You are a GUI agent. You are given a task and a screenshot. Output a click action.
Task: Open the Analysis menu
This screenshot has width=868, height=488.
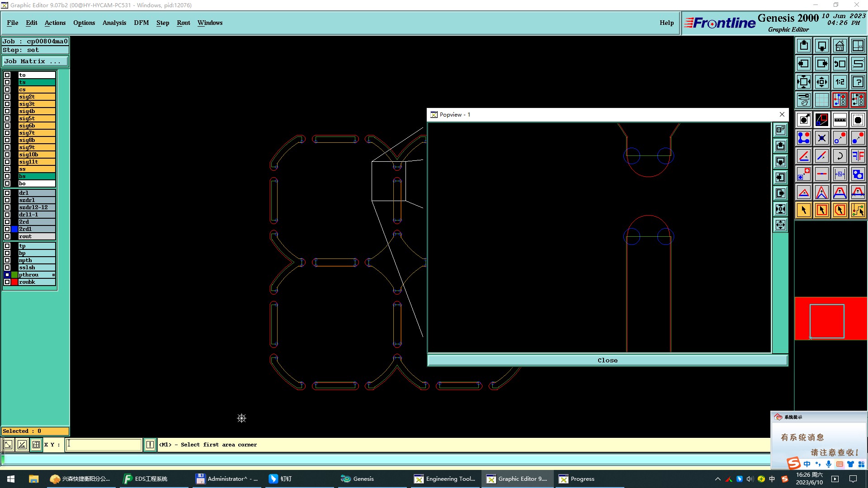(114, 23)
